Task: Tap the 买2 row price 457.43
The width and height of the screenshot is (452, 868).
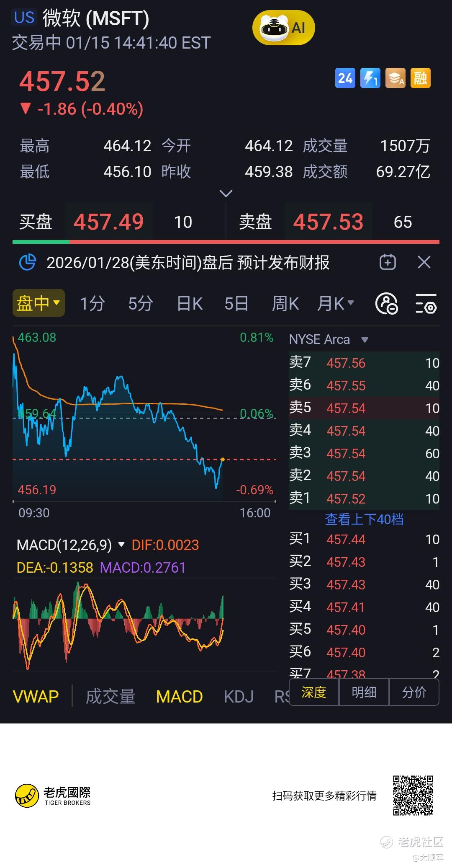Action: (x=346, y=562)
